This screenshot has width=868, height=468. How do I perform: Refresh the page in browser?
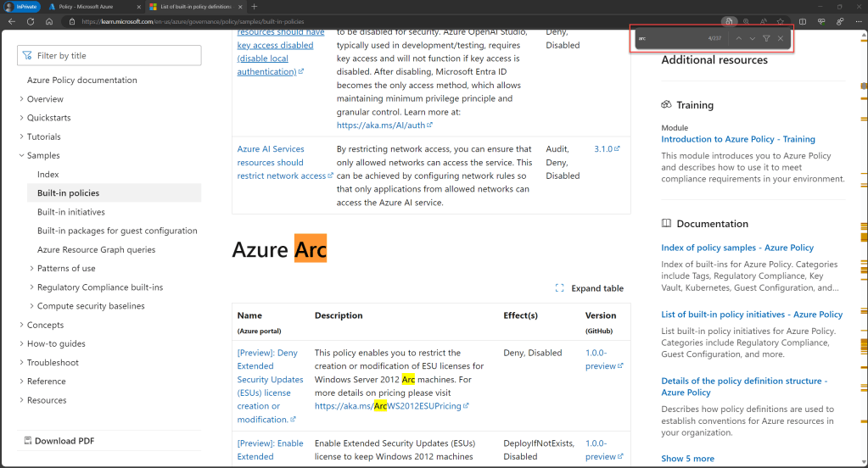(31, 21)
